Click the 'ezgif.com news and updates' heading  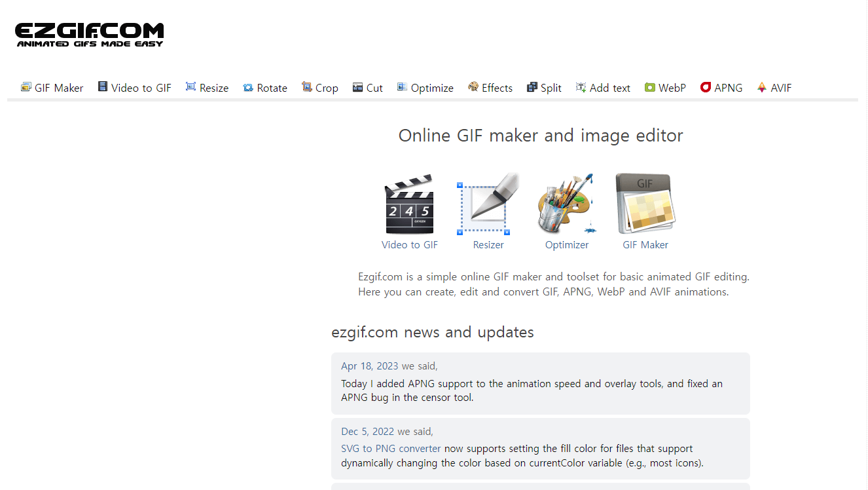click(433, 332)
